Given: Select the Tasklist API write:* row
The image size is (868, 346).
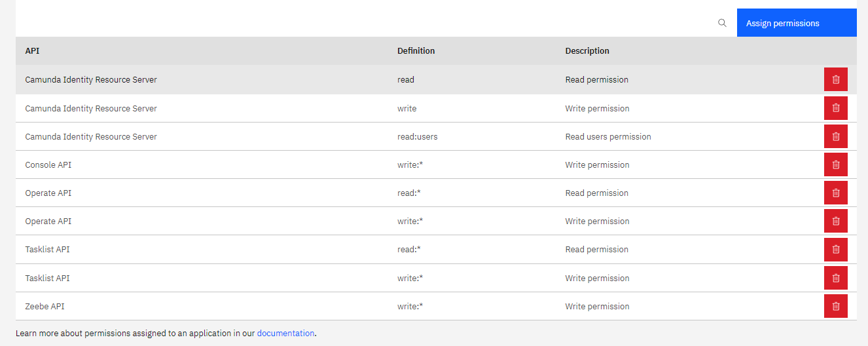Looking at the screenshot, I should click(436, 278).
